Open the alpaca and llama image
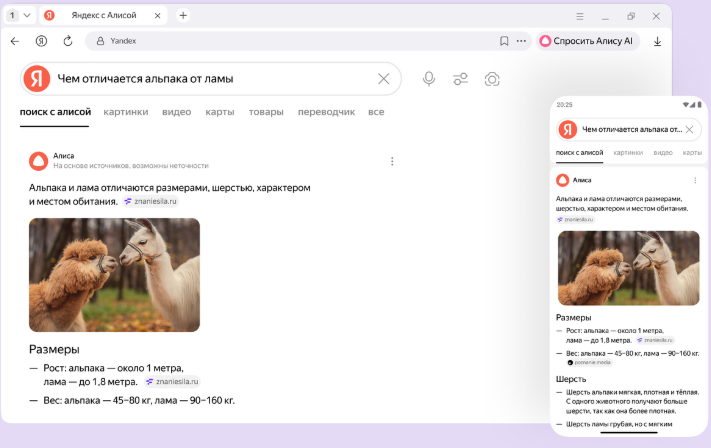711x448 pixels. click(114, 275)
